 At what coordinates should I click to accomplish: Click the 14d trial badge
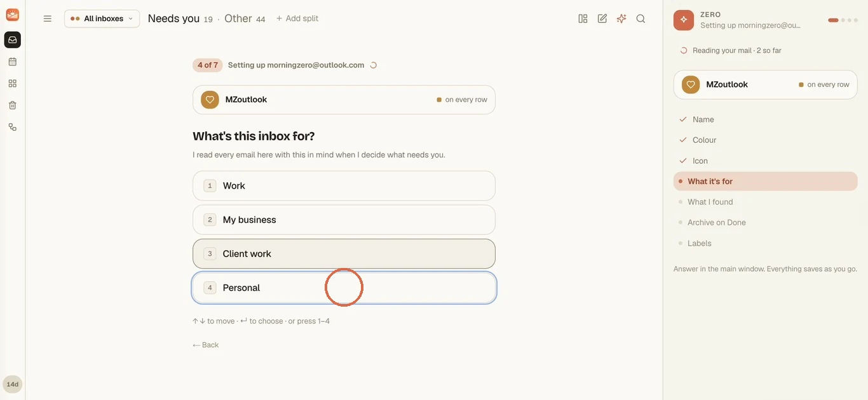pyautogui.click(x=13, y=384)
